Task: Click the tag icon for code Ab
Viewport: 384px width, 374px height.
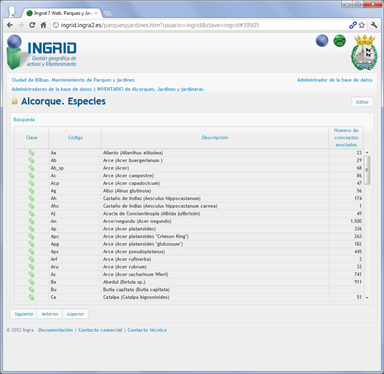Action: (31, 161)
